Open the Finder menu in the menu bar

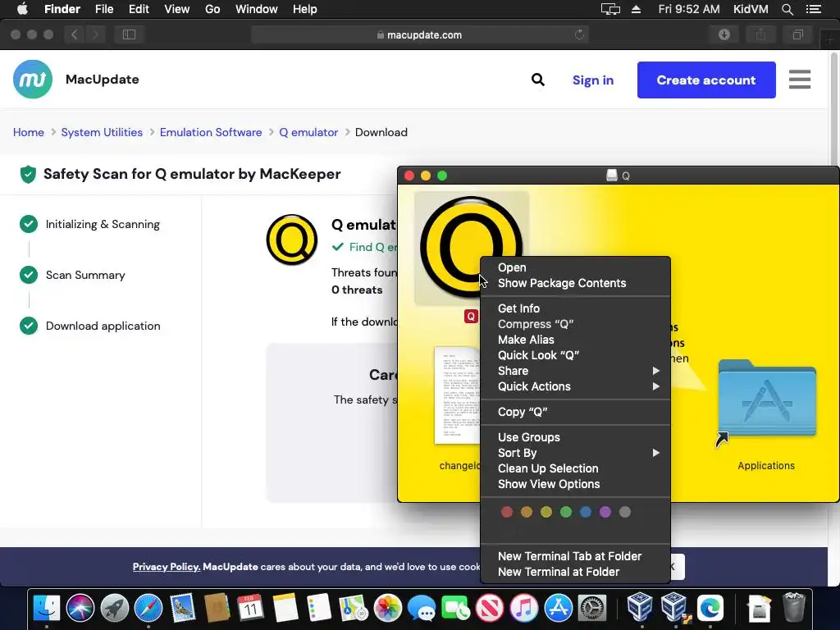pyautogui.click(x=62, y=9)
